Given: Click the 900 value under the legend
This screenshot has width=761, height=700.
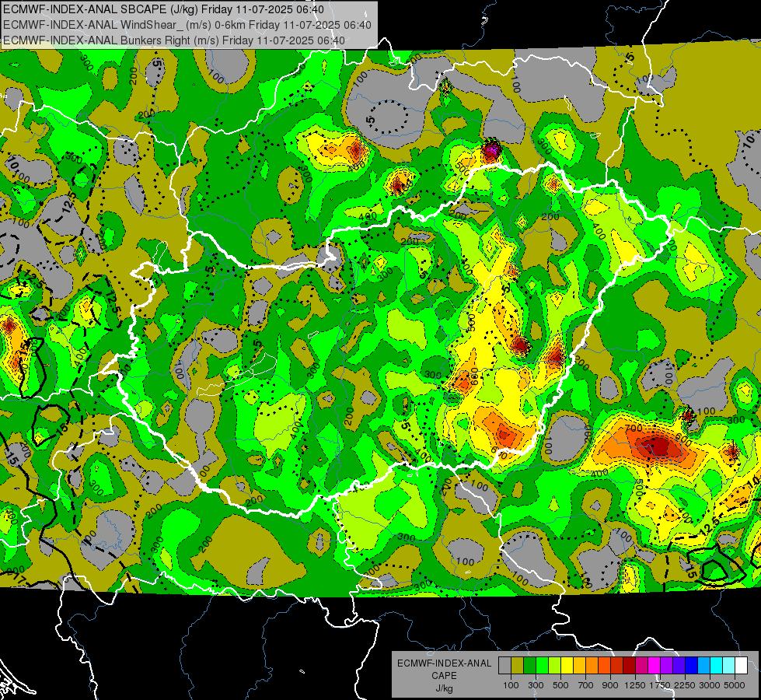Looking at the screenshot, I should [610, 685].
